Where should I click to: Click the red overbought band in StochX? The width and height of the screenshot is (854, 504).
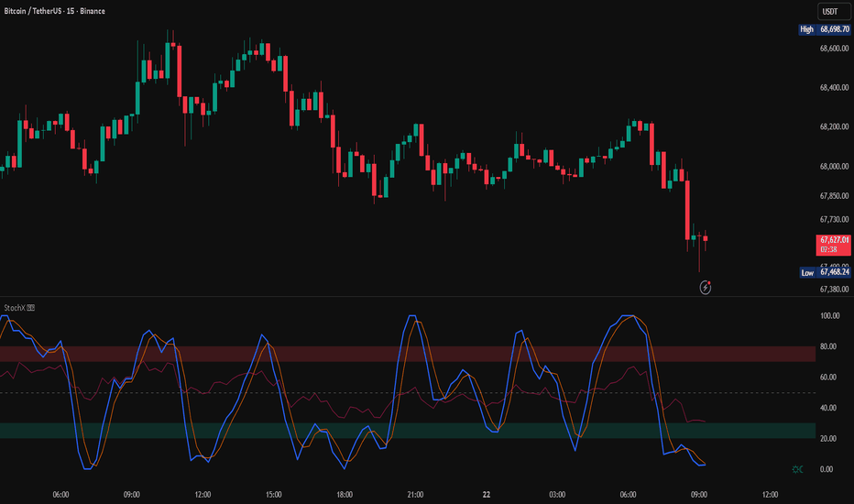(408, 354)
